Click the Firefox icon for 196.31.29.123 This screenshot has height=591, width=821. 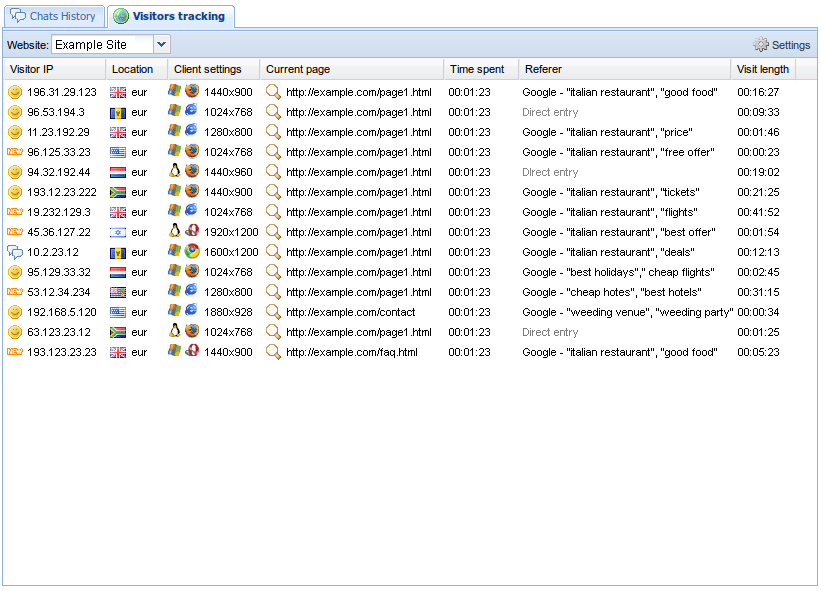tap(192, 91)
